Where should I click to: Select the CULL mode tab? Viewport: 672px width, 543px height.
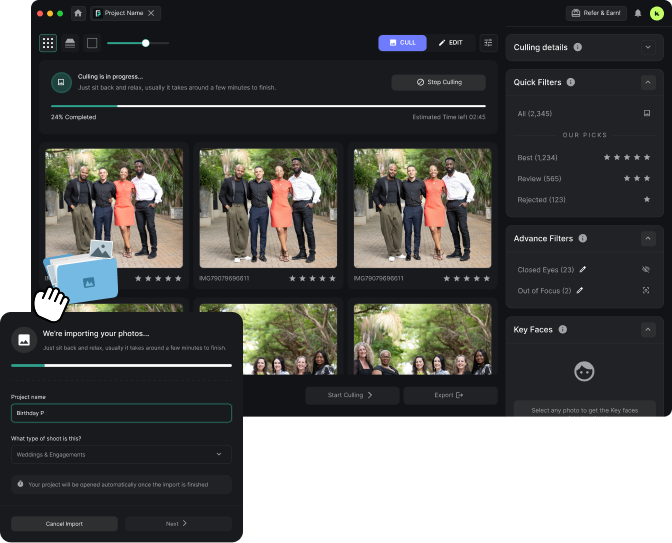tap(402, 43)
